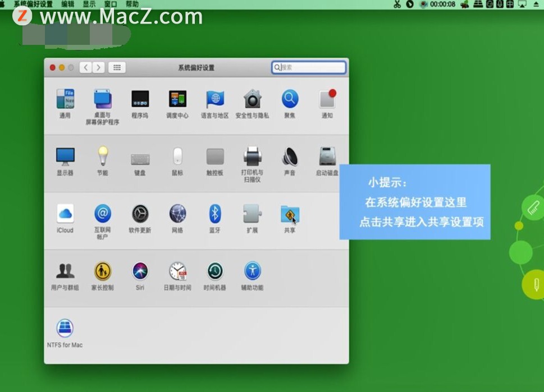The image size is (544, 392).
Task: Click the eject icon in menu bar
Action: 536,4
